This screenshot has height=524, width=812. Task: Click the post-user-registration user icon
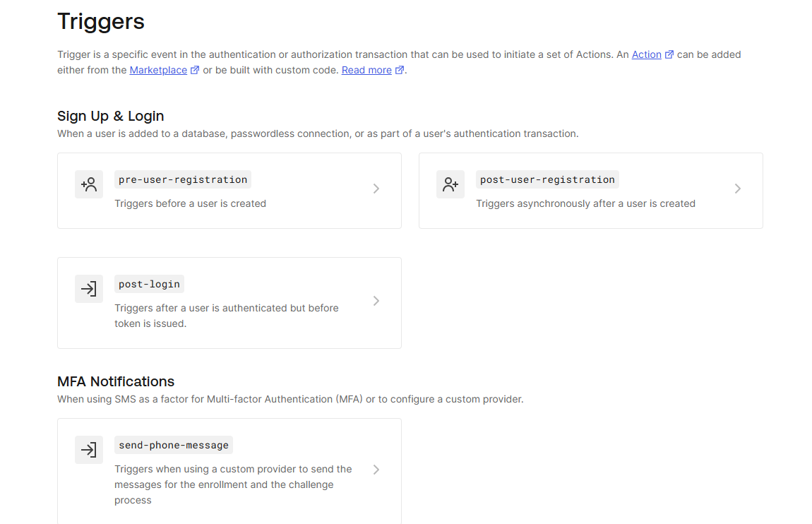pyautogui.click(x=450, y=184)
